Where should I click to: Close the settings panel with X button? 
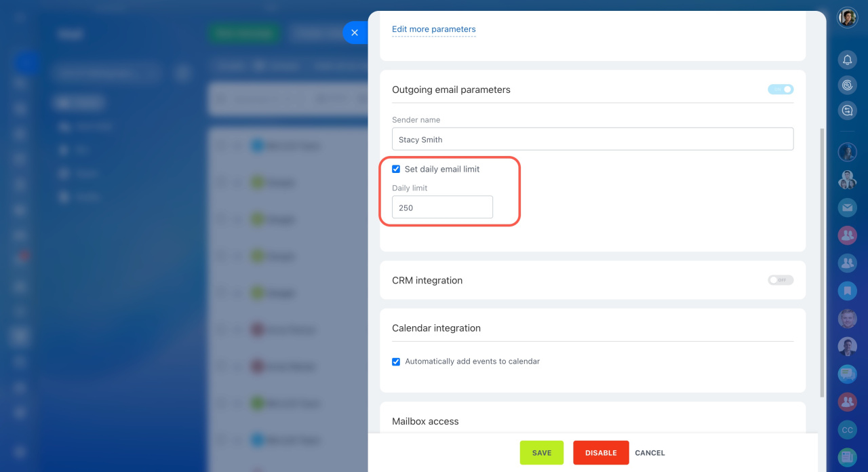pos(355,33)
